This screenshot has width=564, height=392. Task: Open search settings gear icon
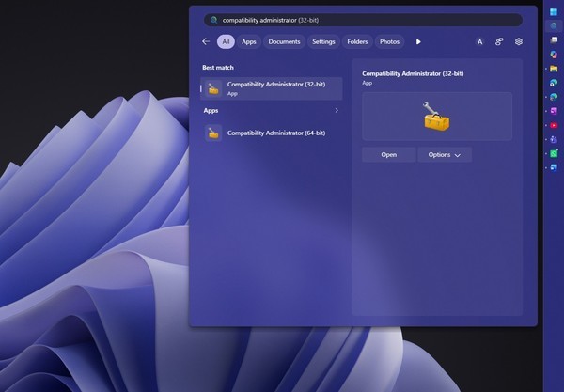[x=518, y=41]
